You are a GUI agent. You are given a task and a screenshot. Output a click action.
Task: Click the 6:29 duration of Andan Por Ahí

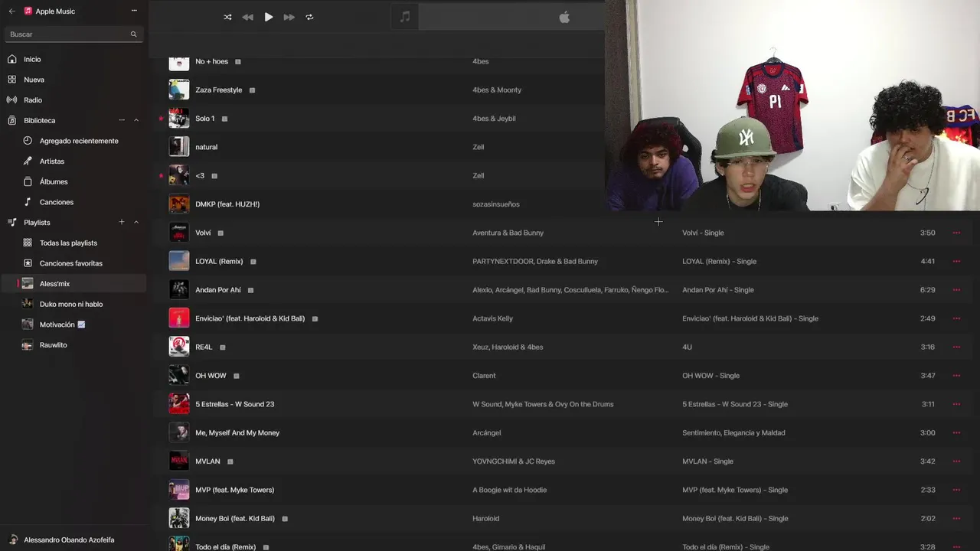(x=927, y=290)
